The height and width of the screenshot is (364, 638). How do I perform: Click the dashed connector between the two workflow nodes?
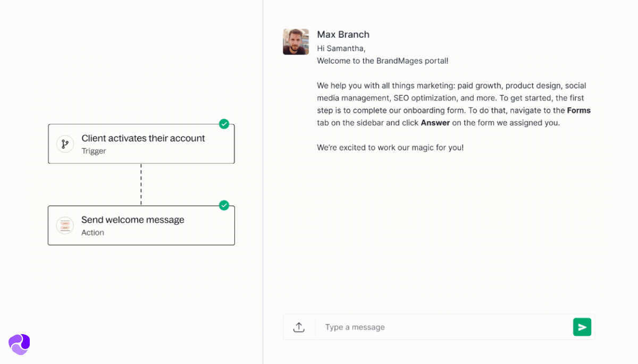pyautogui.click(x=141, y=183)
